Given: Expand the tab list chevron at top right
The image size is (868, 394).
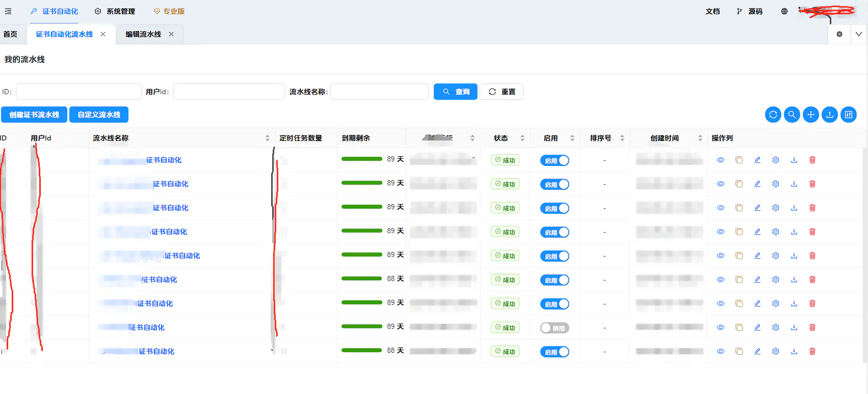Looking at the screenshot, I should (x=858, y=34).
